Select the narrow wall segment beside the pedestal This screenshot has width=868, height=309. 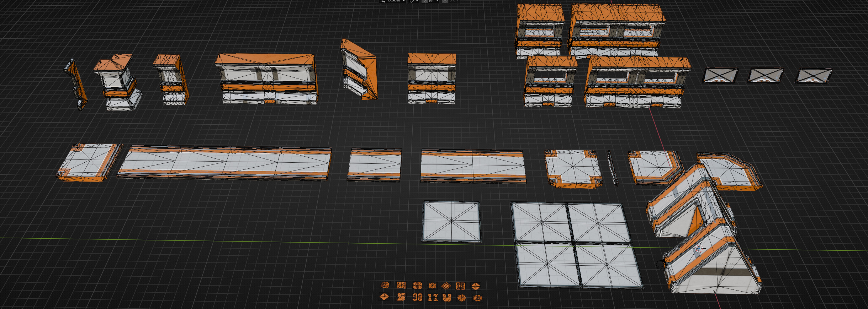coord(171,80)
